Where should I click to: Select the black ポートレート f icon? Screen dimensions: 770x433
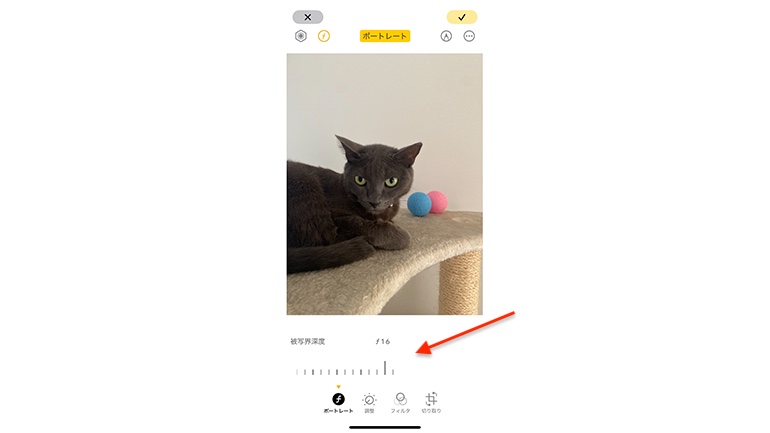[x=338, y=399]
